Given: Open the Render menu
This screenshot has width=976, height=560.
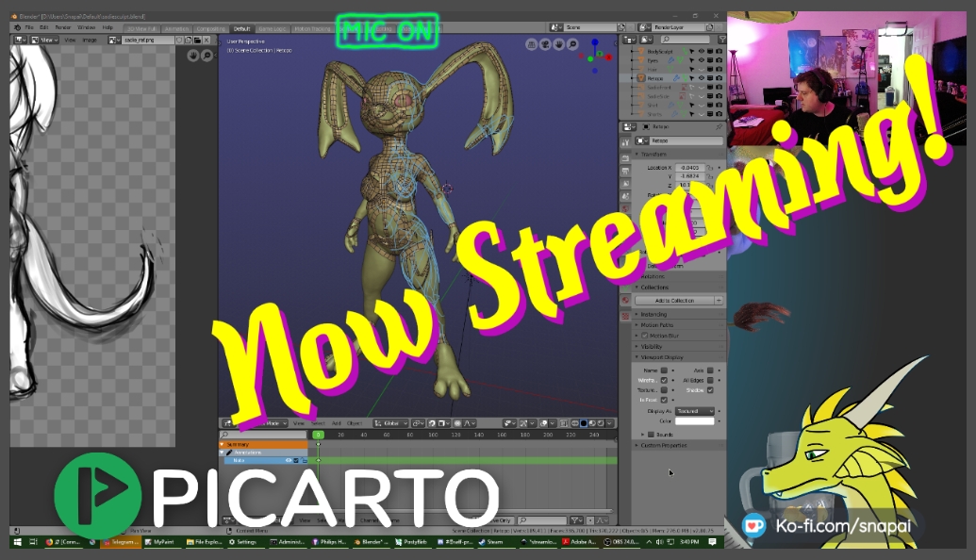Looking at the screenshot, I should tap(63, 27).
